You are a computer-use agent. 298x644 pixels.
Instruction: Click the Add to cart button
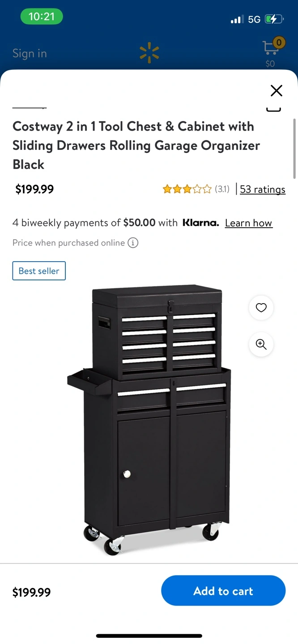pos(223,591)
